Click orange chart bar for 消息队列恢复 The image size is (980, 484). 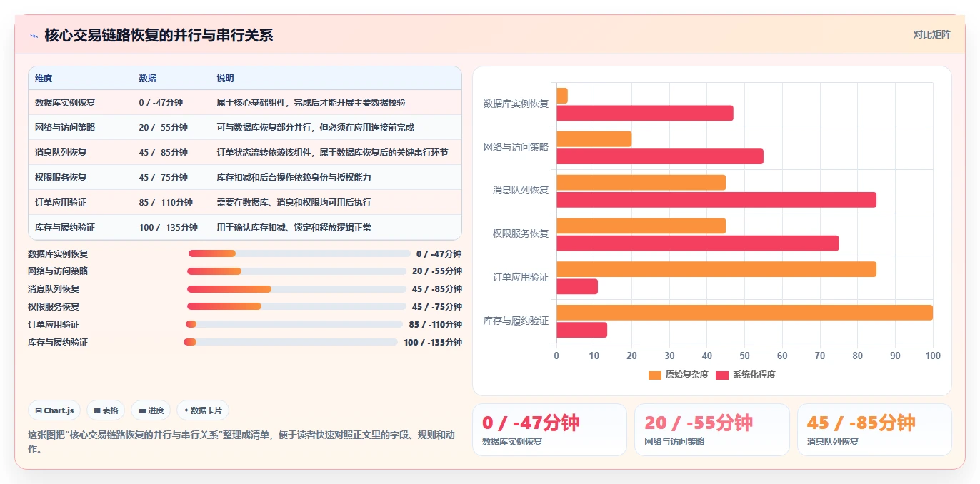point(641,182)
